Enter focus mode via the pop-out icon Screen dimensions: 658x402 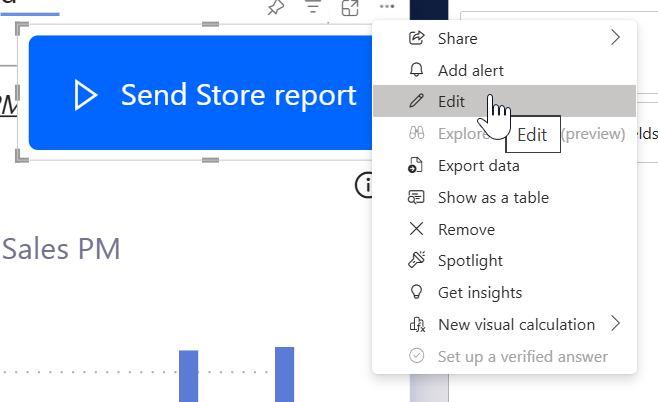350,8
